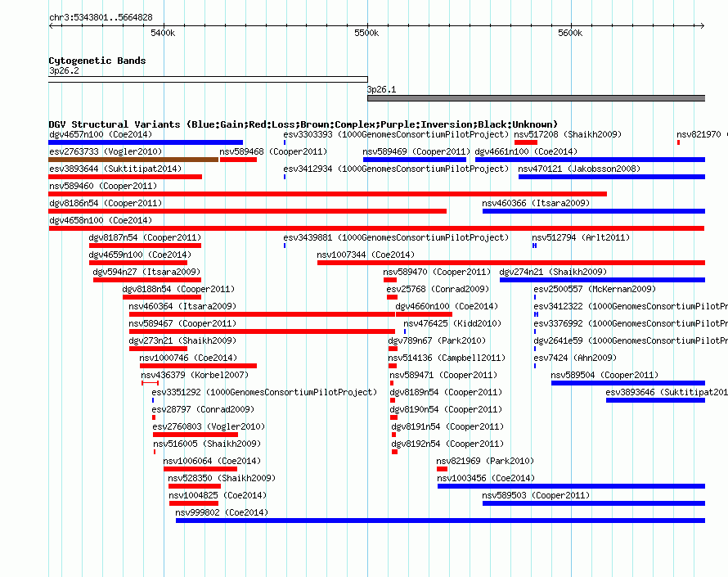The image size is (728, 577).
Task: Select the 3p26.1 gray cytogenetic band
Action: 537,98
